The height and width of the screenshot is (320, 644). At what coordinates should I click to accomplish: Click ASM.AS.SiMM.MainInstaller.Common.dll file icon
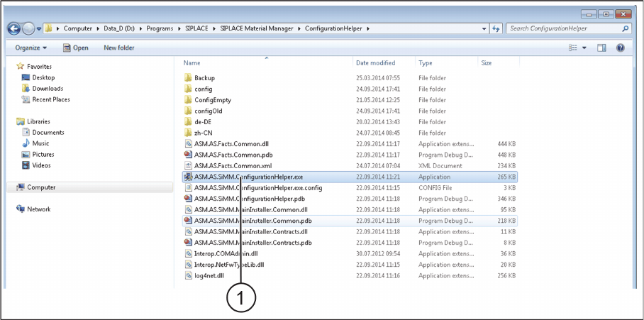tap(188, 210)
